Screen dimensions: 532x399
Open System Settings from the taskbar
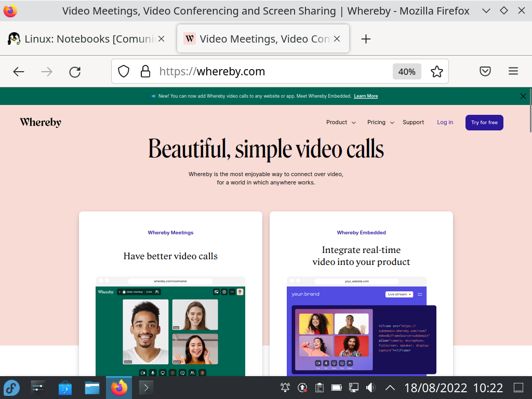pyautogui.click(x=37, y=388)
